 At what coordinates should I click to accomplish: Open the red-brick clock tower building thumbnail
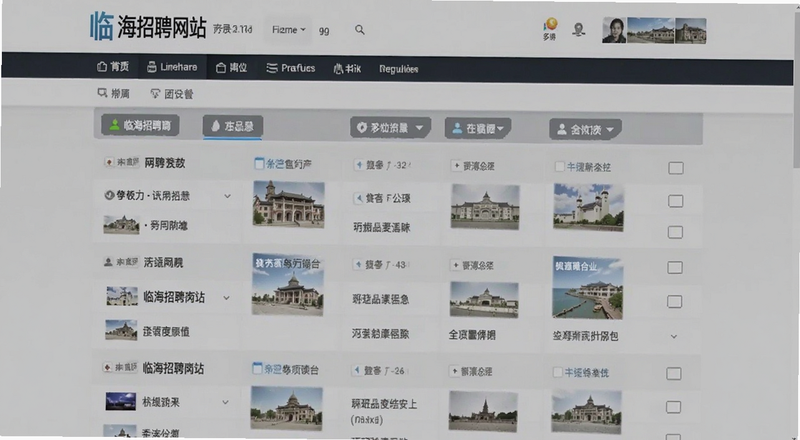(288, 204)
